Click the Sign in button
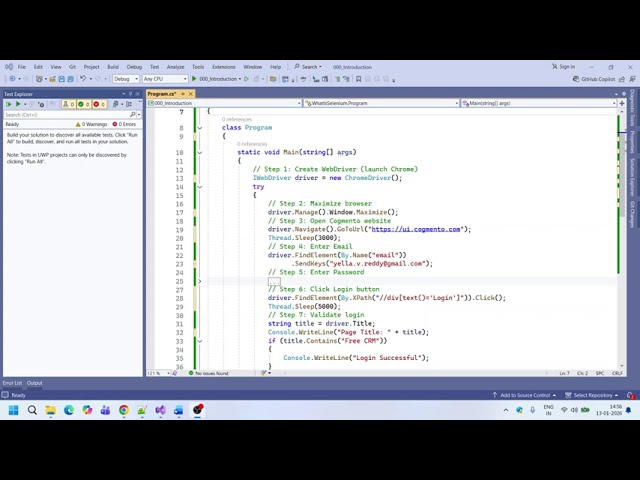The width and height of the screenshot is (640, 480). click(563, 67)
